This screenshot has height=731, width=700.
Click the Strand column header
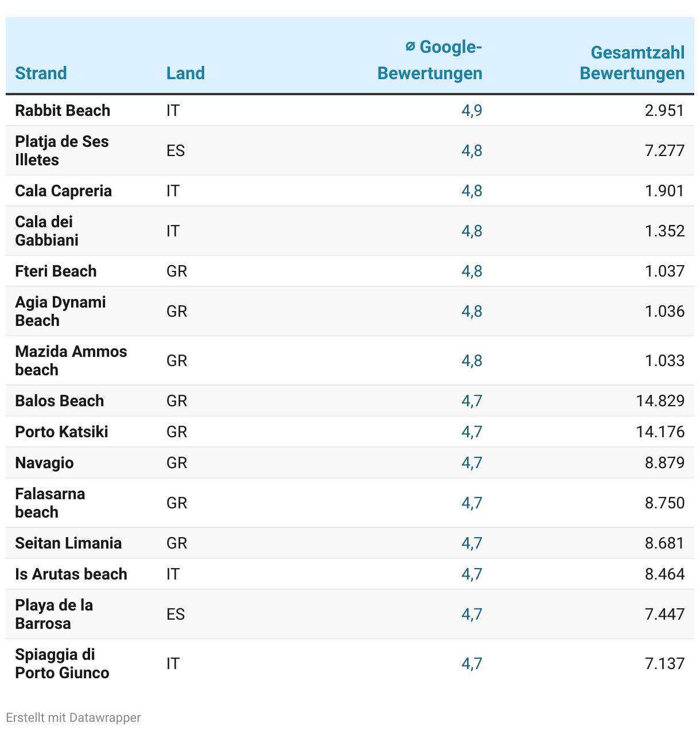(x=41, y=73)
